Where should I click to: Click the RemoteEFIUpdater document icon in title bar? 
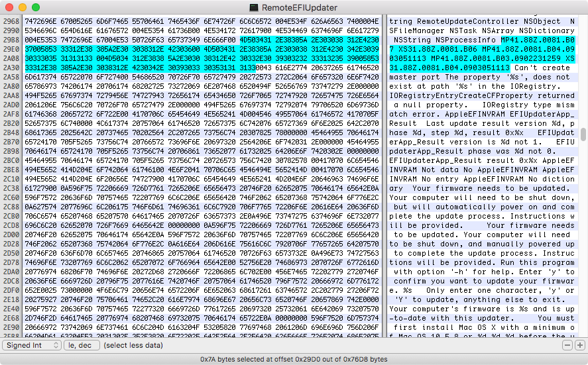254,7
